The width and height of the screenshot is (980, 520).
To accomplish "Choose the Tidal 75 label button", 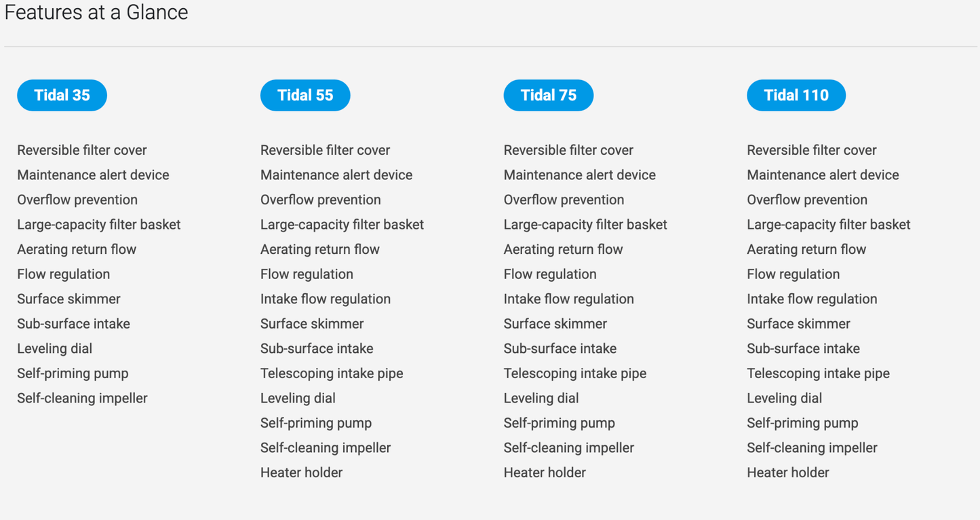I will [x=548, y=95].
